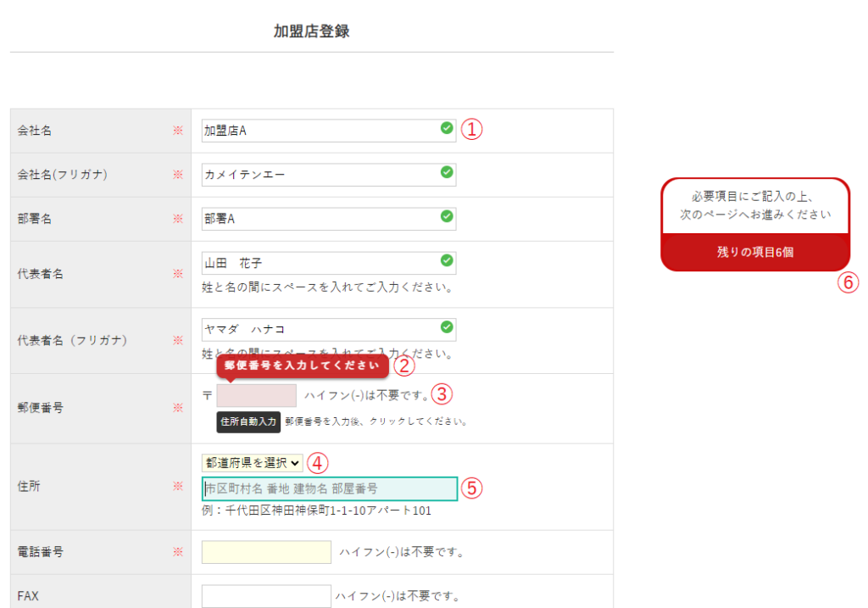Click the 電話番号 input field
Image resolution: width=868 pixels, height=608 pixels.
pos(266,552)
